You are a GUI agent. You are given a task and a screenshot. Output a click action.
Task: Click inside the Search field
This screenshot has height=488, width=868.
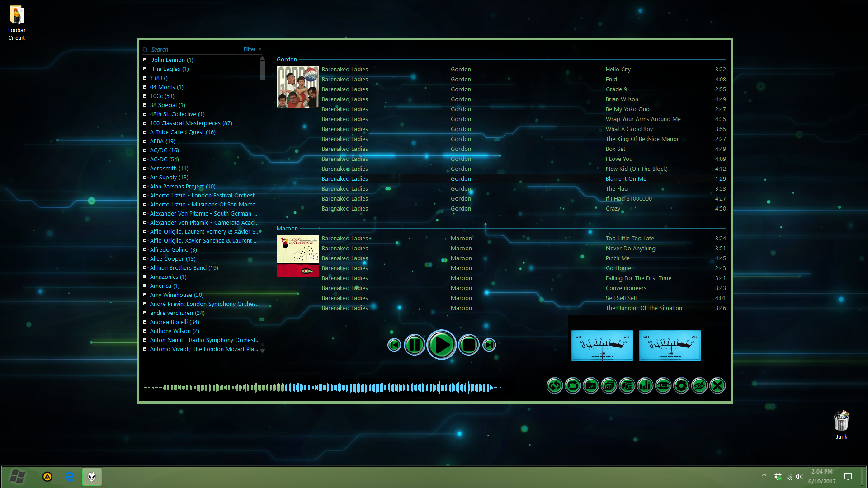click(190, 49)
